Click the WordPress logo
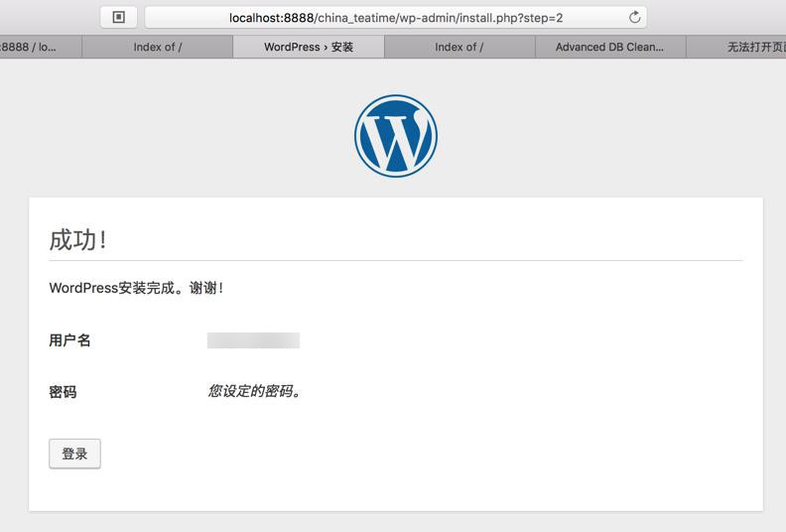This screenshot has width=786, height=532. coord(396,136)
